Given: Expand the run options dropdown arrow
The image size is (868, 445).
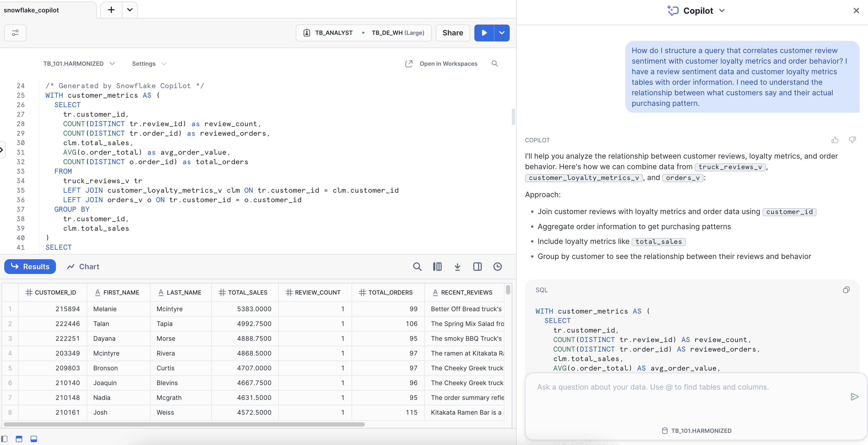Looking at the screenshot, I should click(502, 33).
